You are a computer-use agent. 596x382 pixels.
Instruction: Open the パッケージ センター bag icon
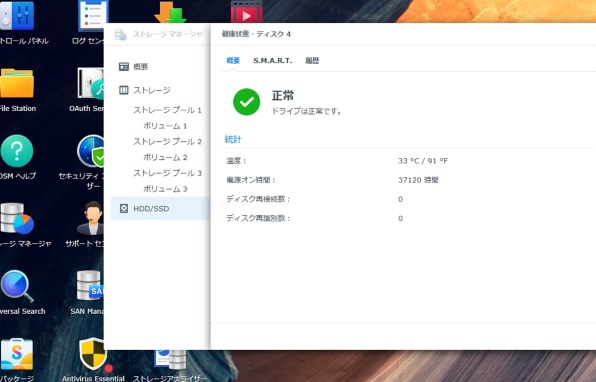pos(17,354)
